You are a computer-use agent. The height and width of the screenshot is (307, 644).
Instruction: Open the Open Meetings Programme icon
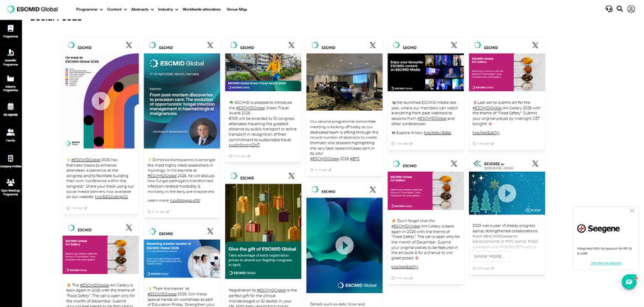click(x=11, y=182)
